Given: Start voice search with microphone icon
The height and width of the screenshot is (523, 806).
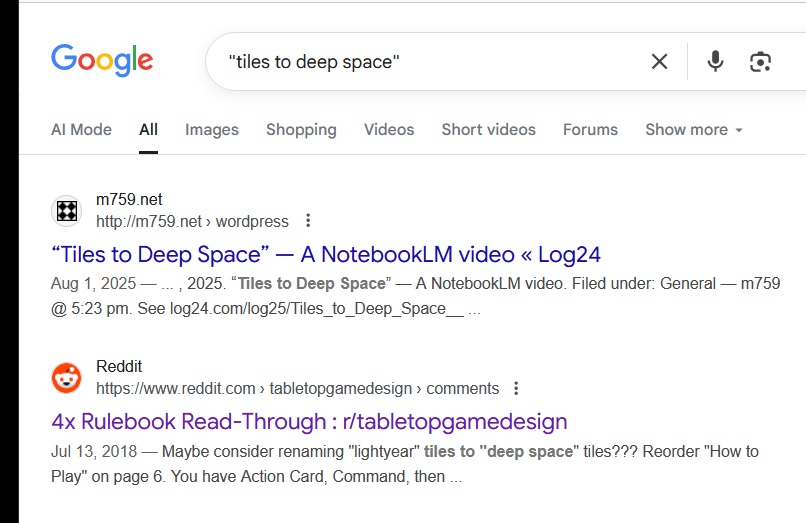Looking at the screenshot, I should pyautogui.click(x=715, y=62).
